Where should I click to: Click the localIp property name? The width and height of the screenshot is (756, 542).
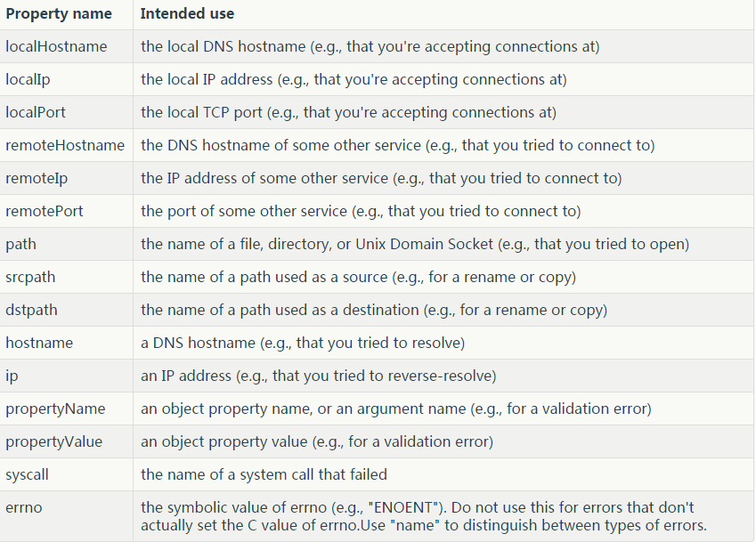[x=28, y=79]
